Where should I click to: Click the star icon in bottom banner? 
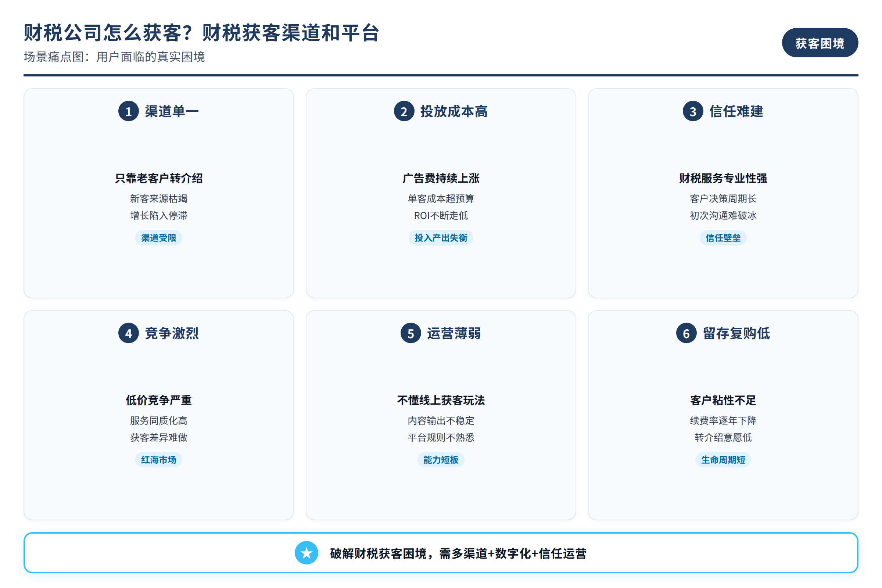[x=306, y=553]
